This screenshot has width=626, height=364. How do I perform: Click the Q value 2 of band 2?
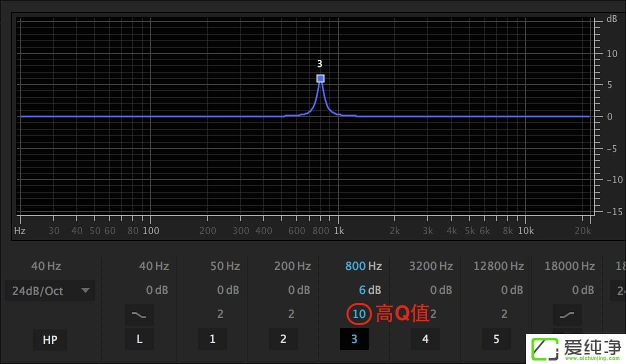click(291, 314)
